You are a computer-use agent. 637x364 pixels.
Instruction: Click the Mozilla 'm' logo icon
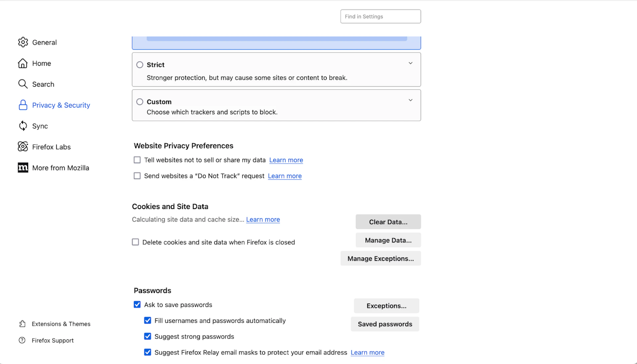click(x=23, y=168)
